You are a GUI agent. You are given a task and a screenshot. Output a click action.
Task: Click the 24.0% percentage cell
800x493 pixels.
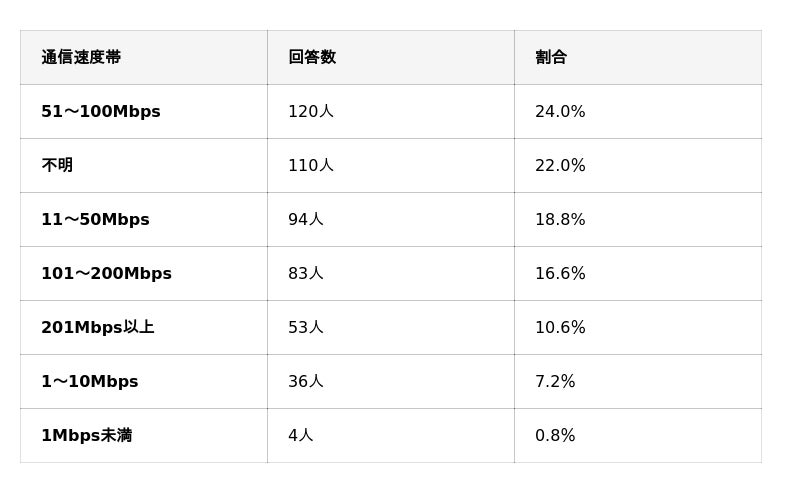click(x=560, y=112)
